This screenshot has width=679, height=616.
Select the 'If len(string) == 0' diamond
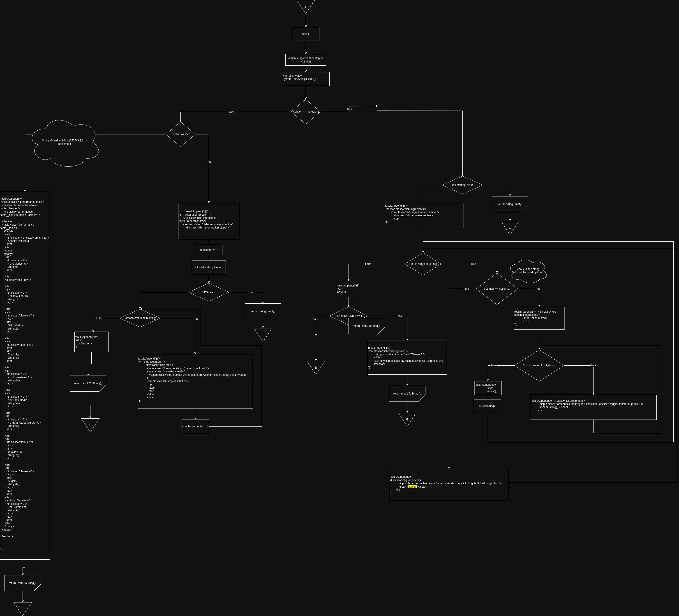(462, 185)
